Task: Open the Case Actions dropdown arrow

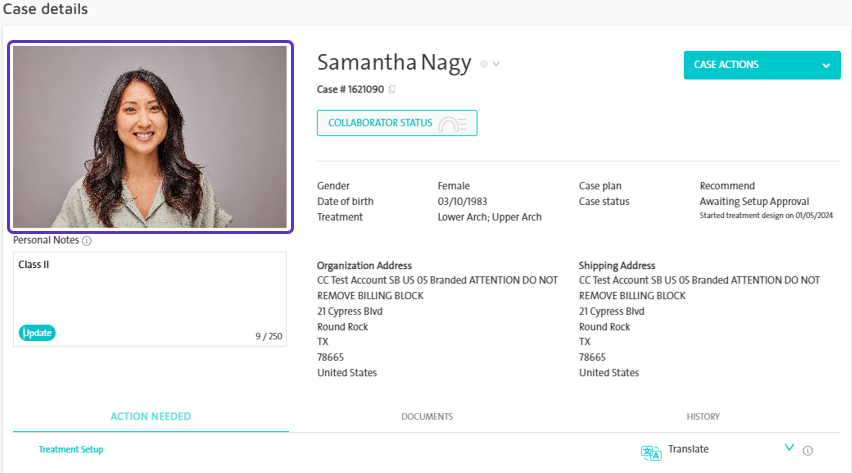Action: coord(826,65)
